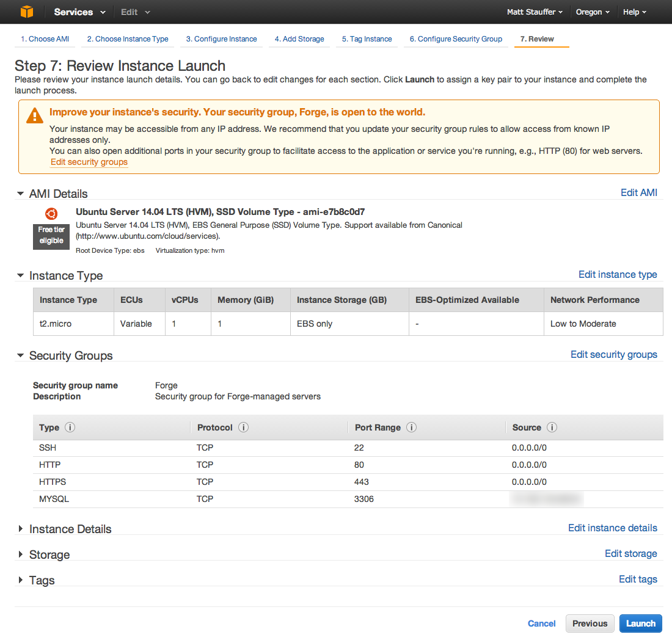Click the SSH row type cell
This screenshot has height=640, width=672.
pos(48,448)
